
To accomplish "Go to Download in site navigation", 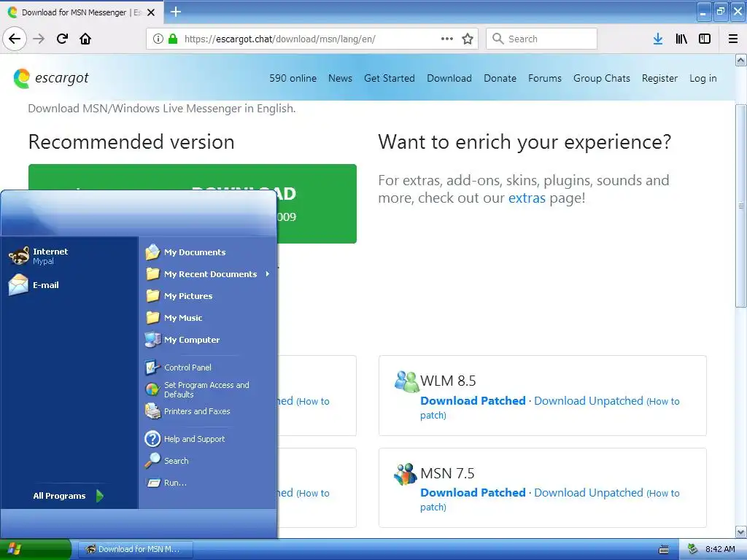I will (449, 78).
